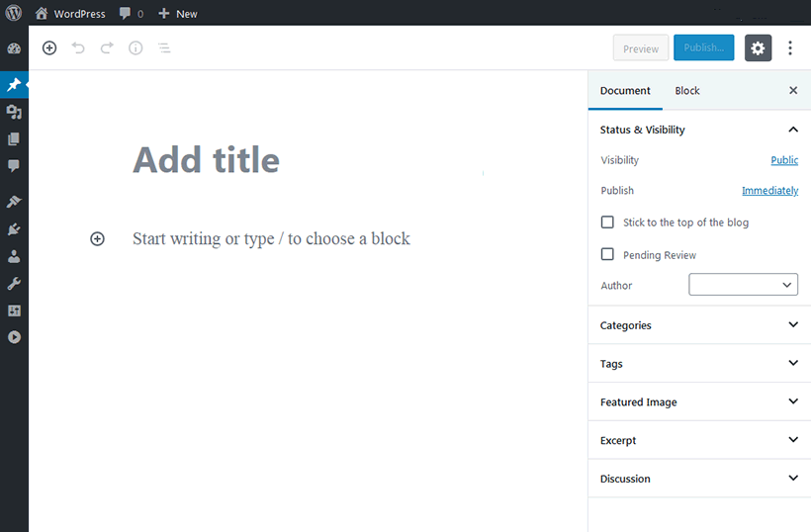
Task: Expand the Categories panel
Action: coord(699,325)
